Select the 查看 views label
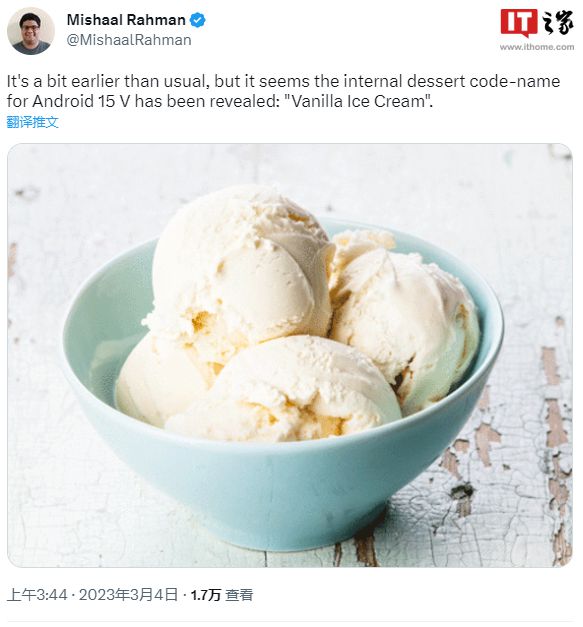This screenshot has width=583, height=627. (x=239, y=595)
